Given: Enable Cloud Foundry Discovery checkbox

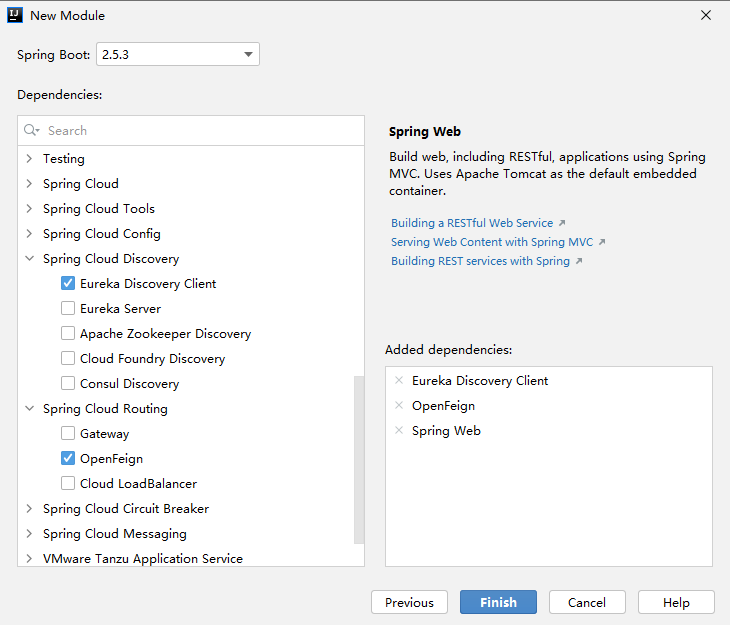Looking at the screenshot, I should coord(68,358).
